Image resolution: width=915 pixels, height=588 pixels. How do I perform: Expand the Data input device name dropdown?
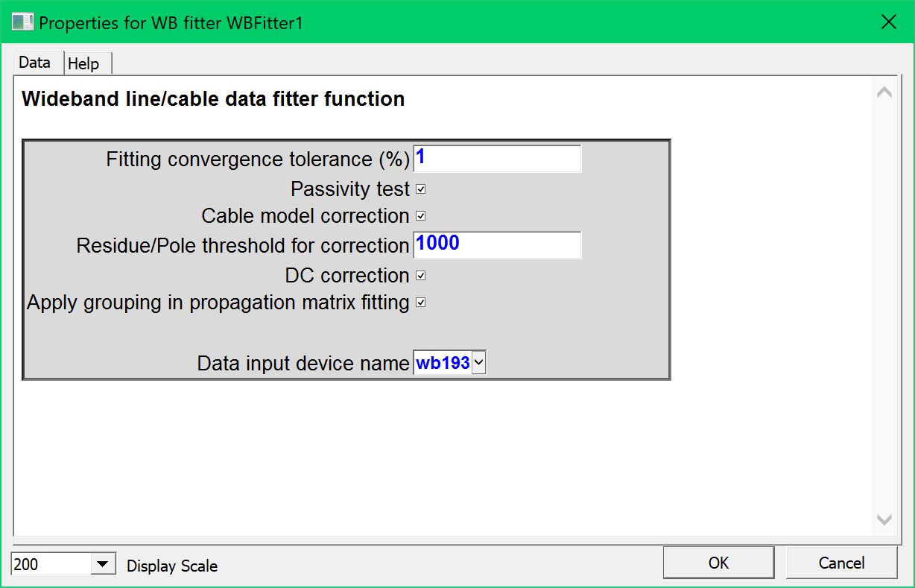478,363
